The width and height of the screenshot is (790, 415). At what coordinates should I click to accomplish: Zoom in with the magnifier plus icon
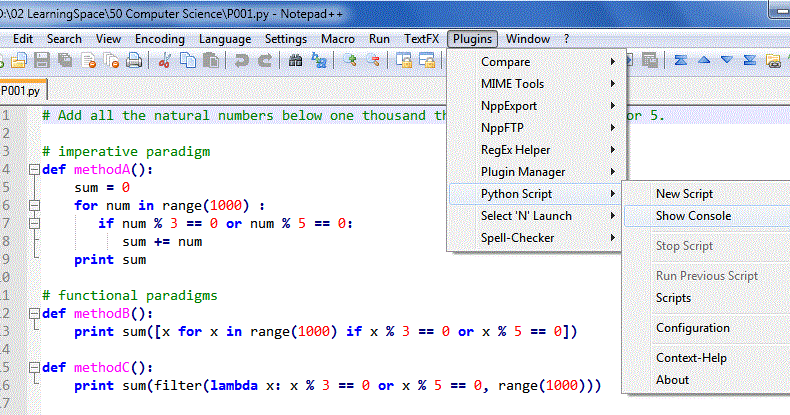pyautogui.click(x=350, y=61)
